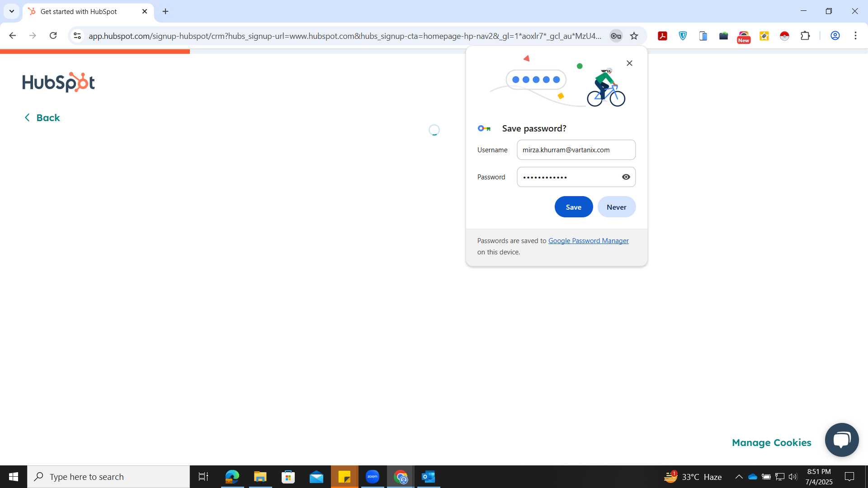Open the weather widget 33°C Haze
The image size is (868, 488).
tap(693, 477)
